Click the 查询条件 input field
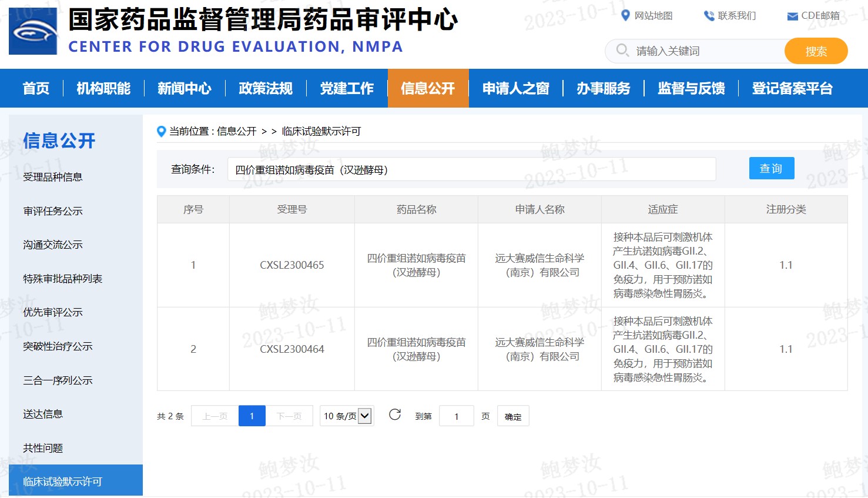 point(472,169)
